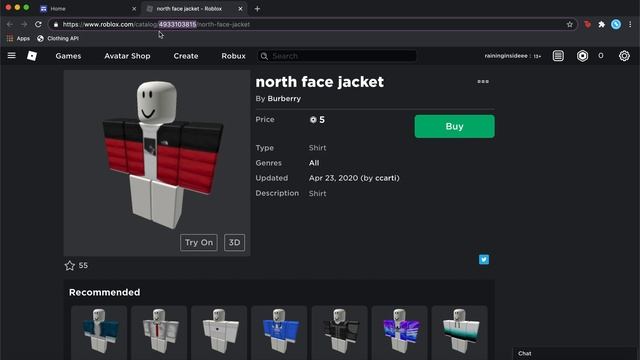The image size is (640, 360).
Task: Click the red extension icon in toolbar
Action: tap(587, 24)
